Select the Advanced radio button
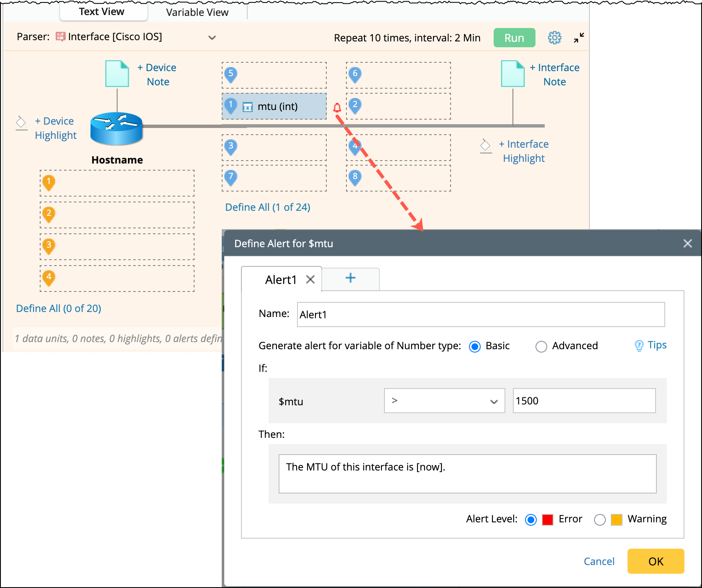Screen dimensions: 702x588 click(541, 347)
